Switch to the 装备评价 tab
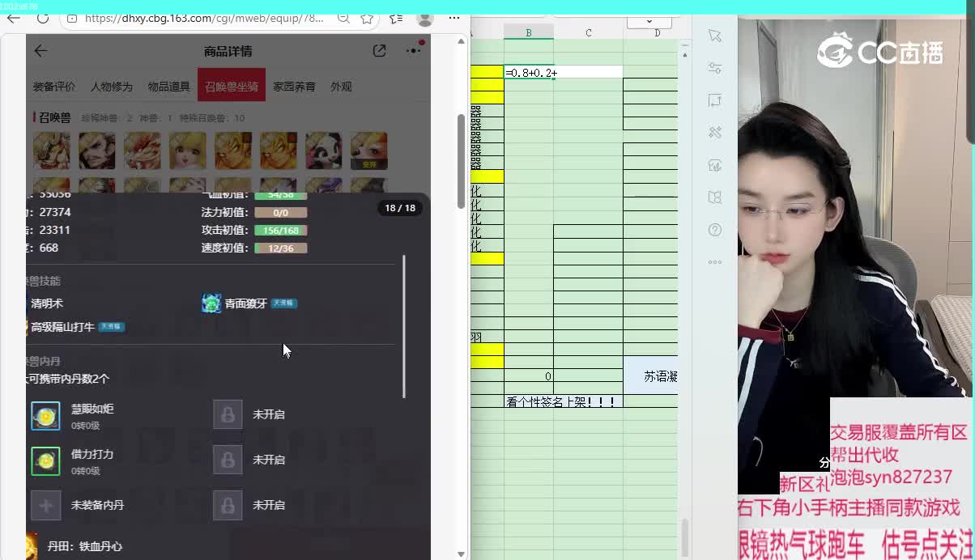 coord(54,87)
